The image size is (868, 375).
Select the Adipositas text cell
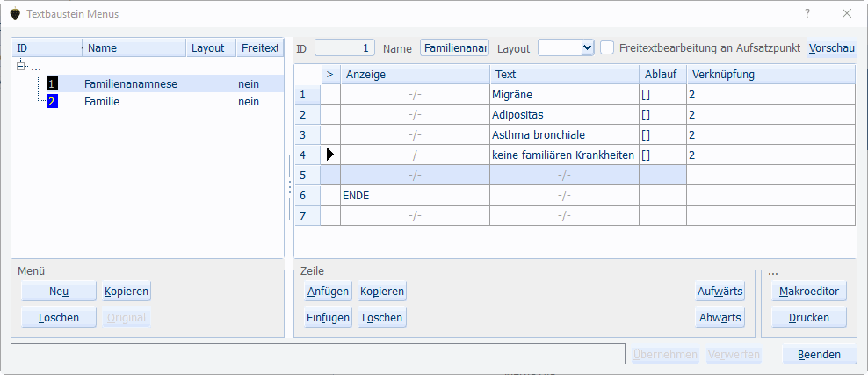(565, 114)
